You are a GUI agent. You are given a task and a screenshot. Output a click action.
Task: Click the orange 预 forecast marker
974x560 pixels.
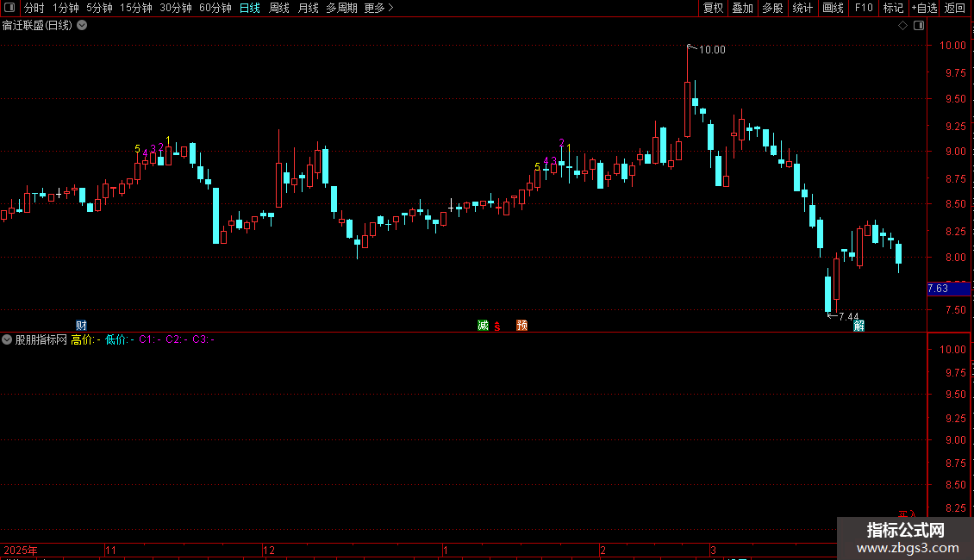(521, 326)
